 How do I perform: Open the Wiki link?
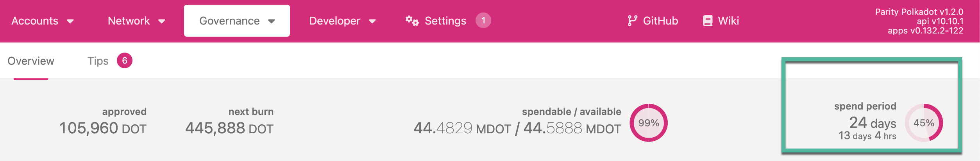pos(728,21)
